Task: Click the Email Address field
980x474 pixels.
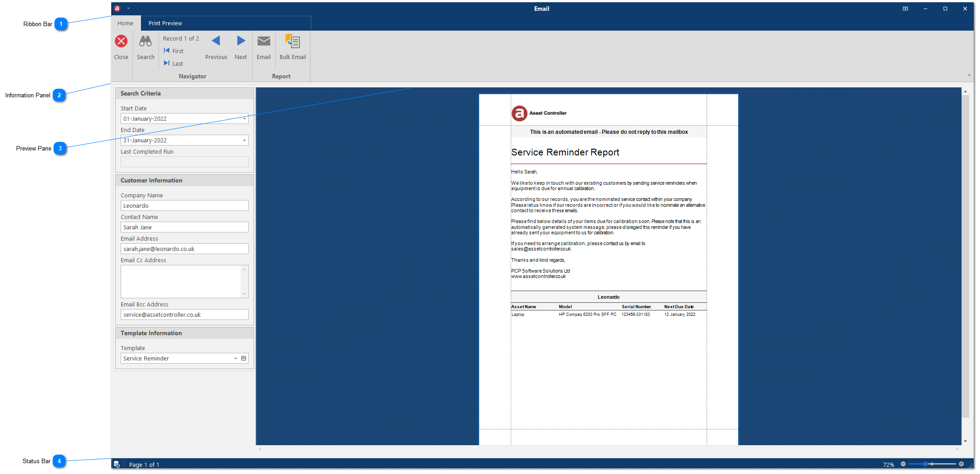Action: click(184, 249)
